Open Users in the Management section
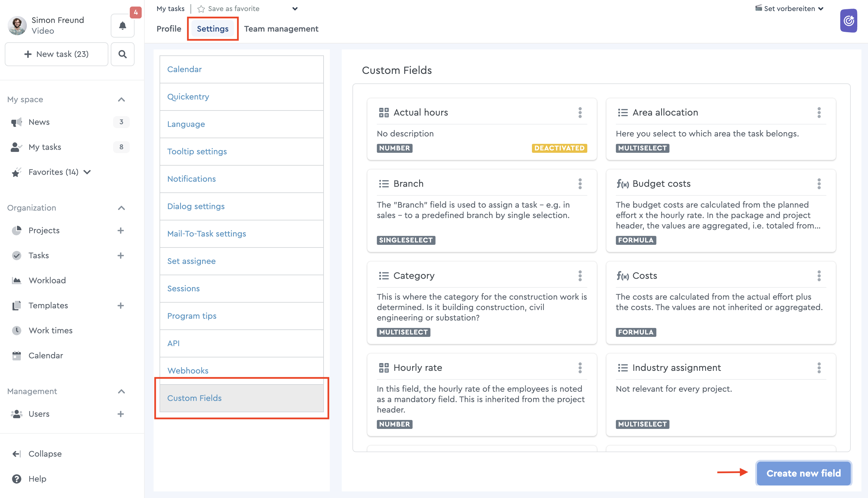This screenshot has width=868, height=498. pos(39,414)
